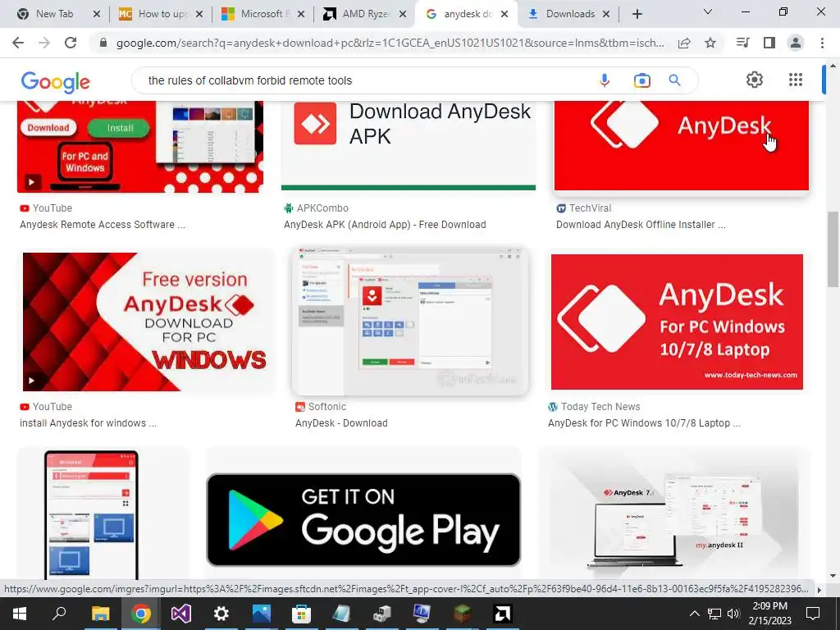This screenshot has height=630, width=840.
Task: Submit the search with the magnifier icon
Action: point(675,80)
